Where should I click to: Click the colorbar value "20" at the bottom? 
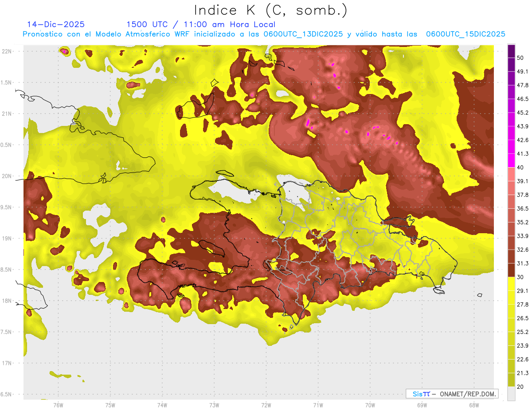click(521, 387)
